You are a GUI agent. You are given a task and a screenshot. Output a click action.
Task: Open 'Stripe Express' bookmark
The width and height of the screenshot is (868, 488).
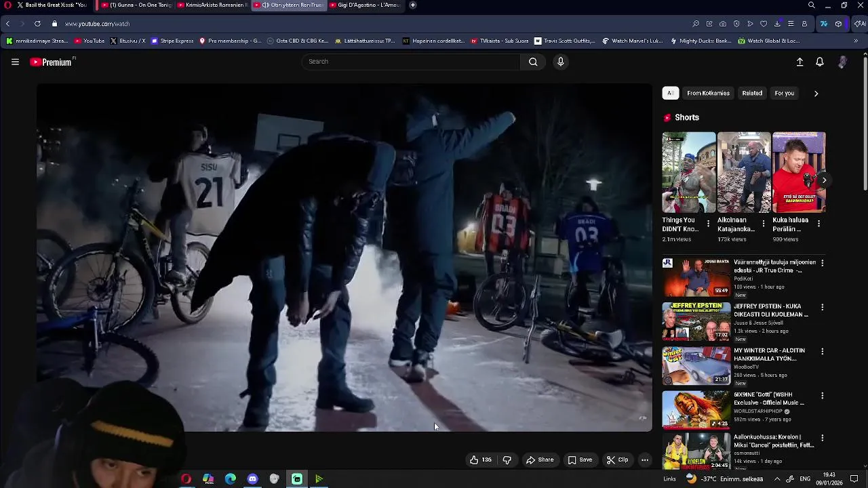point(173,41)
